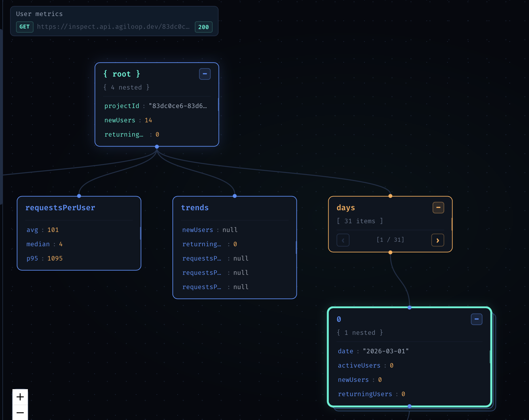Select the GET method badge

point(25,27)
